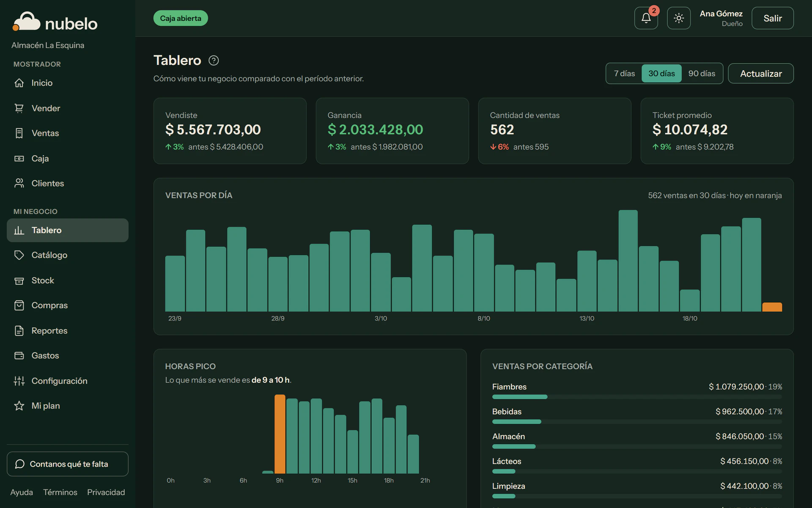The width and height of the screenshot is (812, 508).
Task: Click the Inicio home icon
Action: click(x=19, y=83)
